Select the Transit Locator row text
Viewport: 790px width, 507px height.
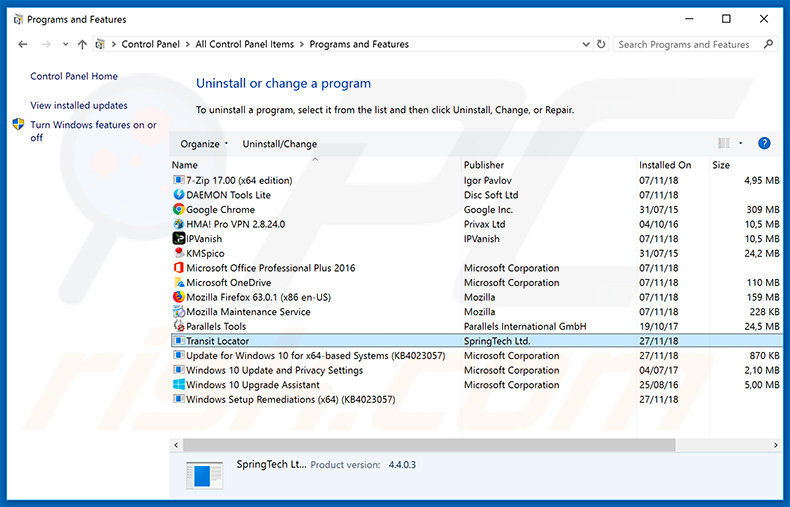point(218,341)
